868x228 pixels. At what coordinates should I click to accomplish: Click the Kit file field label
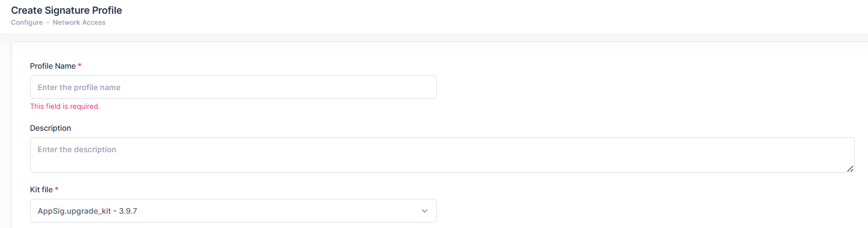click(41, 190)
